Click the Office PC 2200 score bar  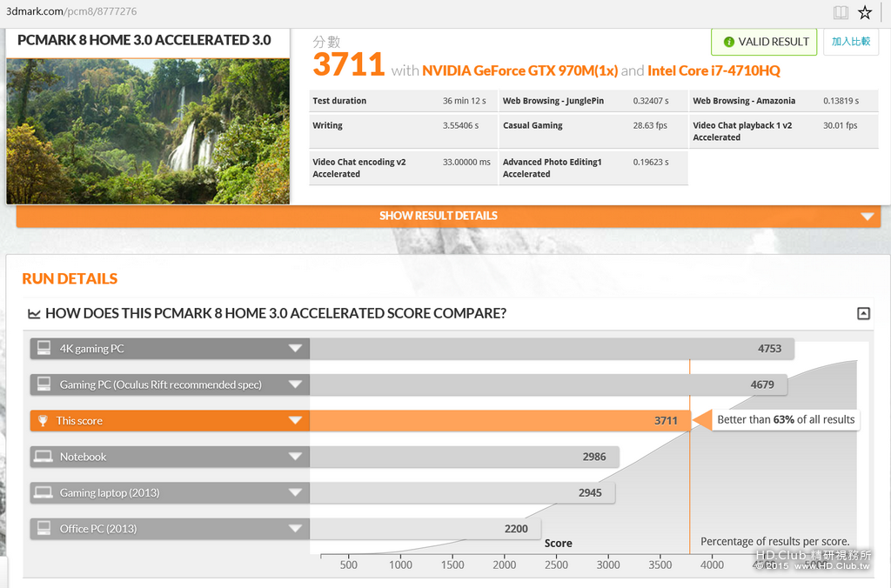click(x=425, y=528)
